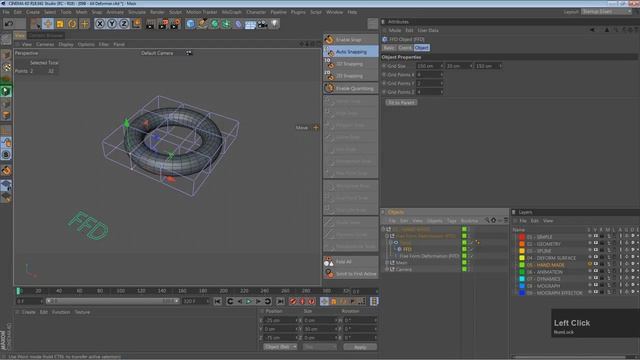Open the Character menu

tap(256, 12)
